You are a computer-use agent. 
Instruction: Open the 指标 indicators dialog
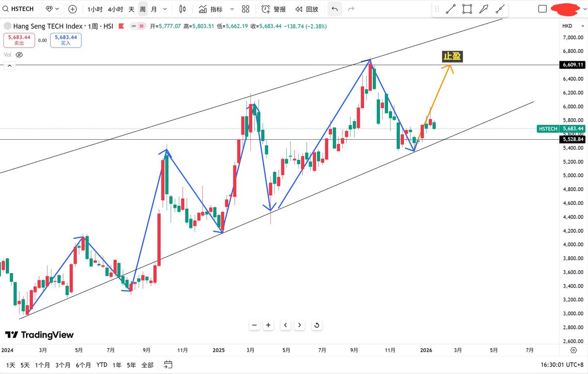(211, 9)
